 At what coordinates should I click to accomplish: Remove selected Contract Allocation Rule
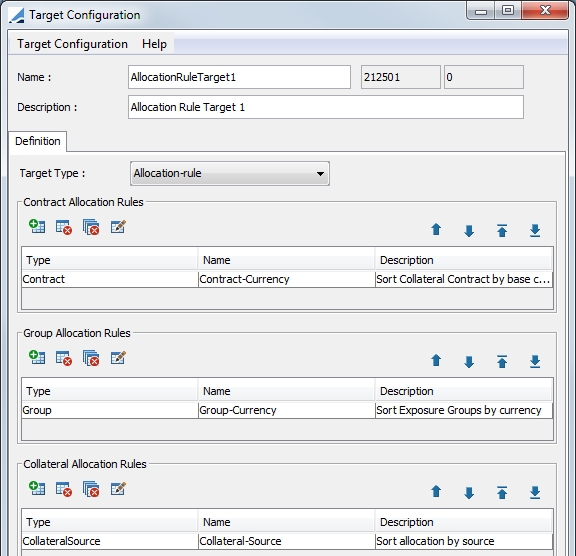64,227
